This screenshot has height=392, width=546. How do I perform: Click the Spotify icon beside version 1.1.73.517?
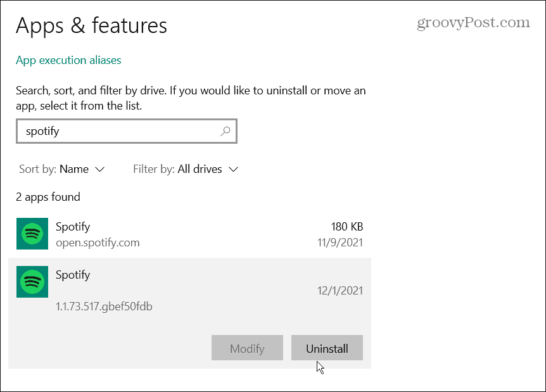(x=32, y=282)
